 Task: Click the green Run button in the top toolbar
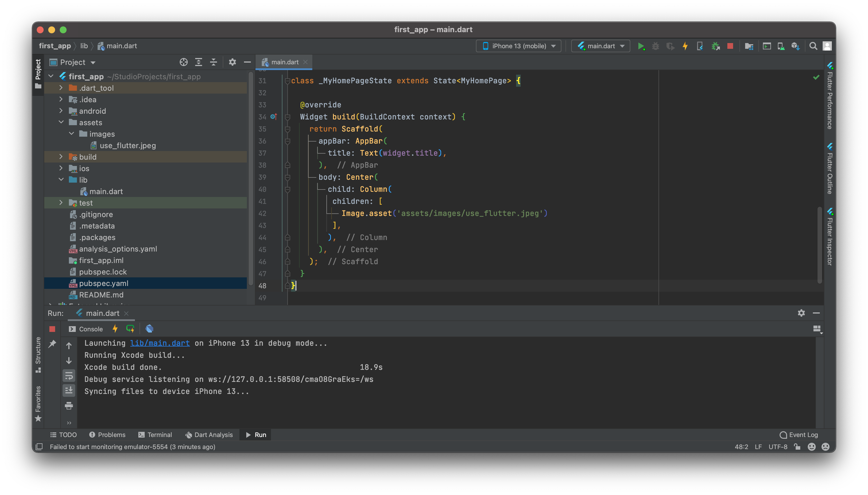click(641, 46)
